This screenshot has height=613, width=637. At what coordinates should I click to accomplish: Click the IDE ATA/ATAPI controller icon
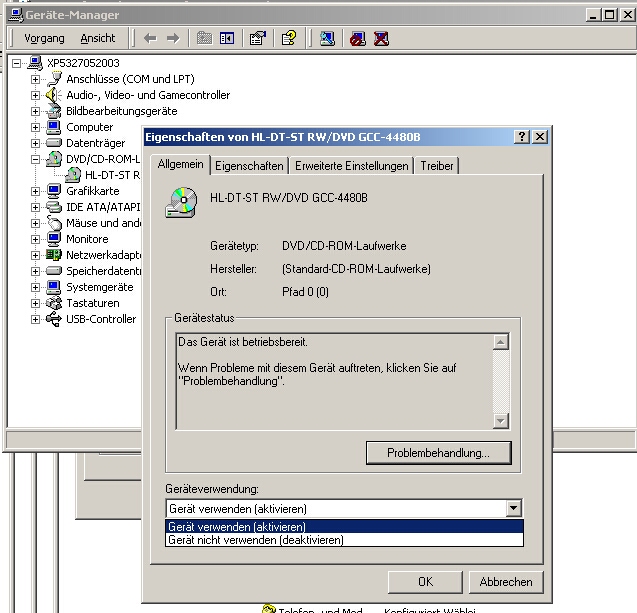(54, 207)
